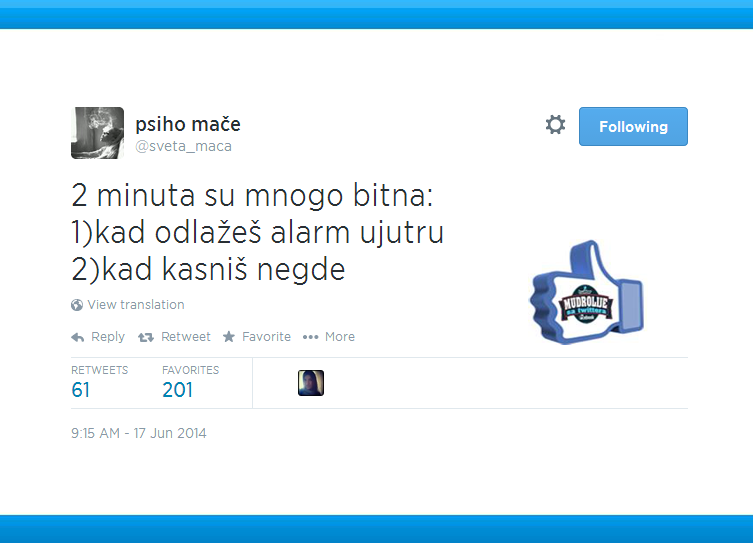Click the Retweet text label
This screenshot has height=543, width=753.
pyautogui.click(x=186, y=337)
